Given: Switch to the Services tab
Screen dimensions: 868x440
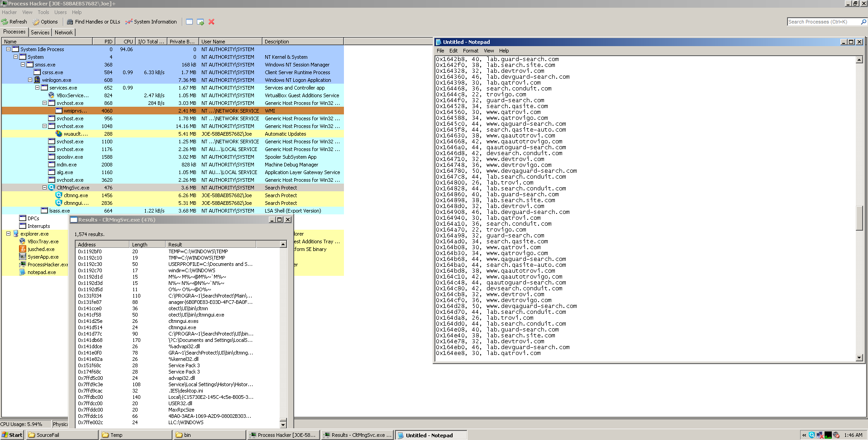Looking at the screenshot, I should (x=40, y=33).
